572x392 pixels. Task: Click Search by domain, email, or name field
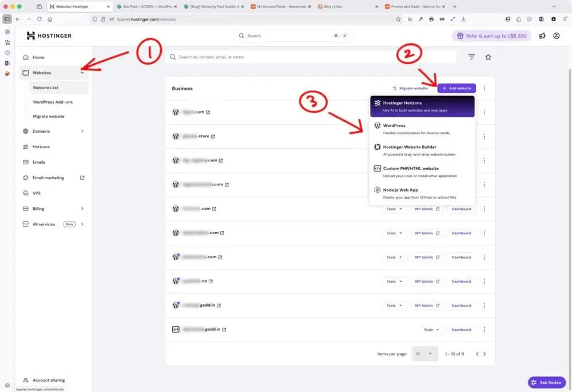pos(311,57)
